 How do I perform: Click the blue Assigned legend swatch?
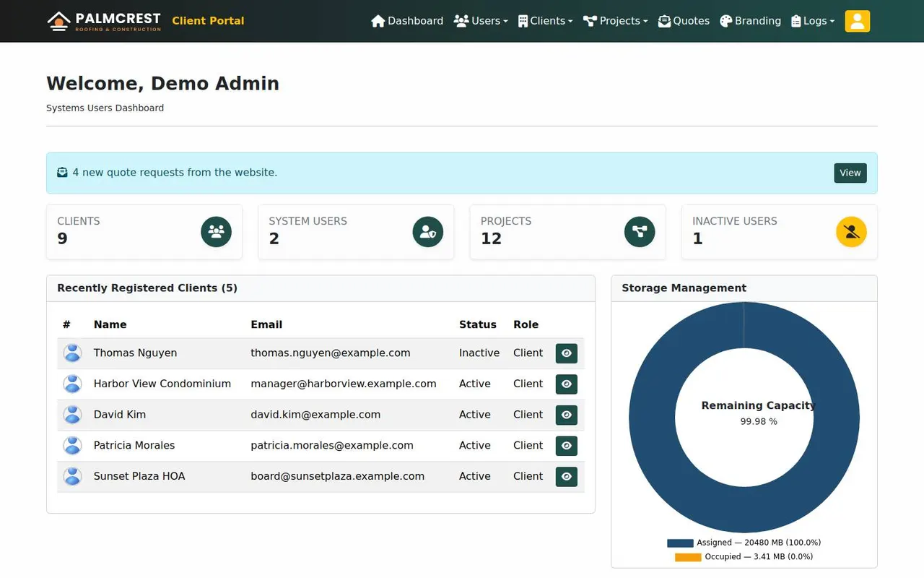tap(680, 543)
